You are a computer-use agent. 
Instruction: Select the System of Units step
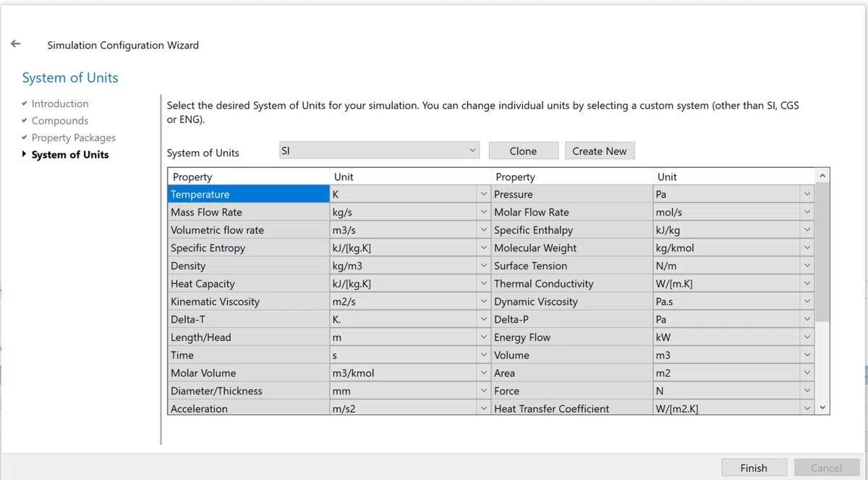coord(70,154)
